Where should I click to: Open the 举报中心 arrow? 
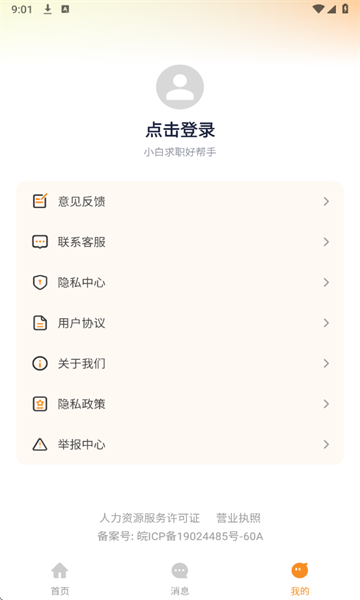coord(326,444)
